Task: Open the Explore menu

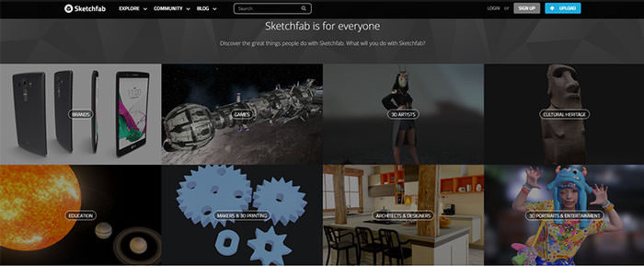Action: (x=129, y=8)
